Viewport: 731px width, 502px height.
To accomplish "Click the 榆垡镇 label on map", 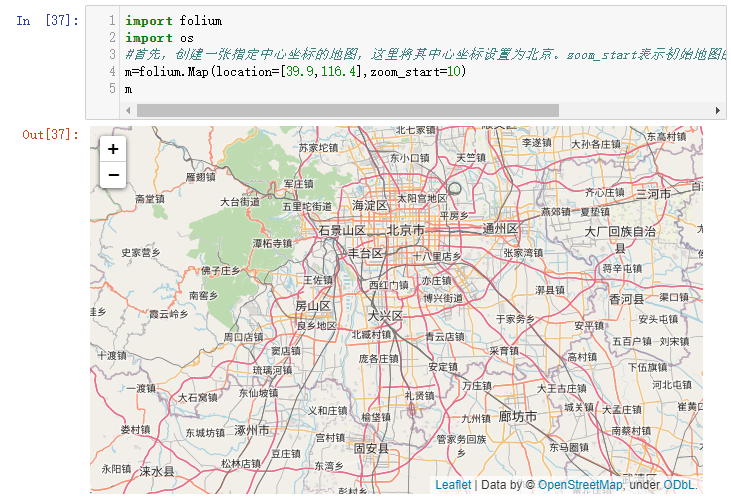I will pos(376,417).
